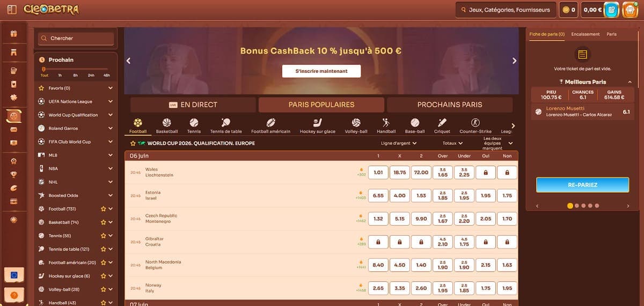Toggle favorite star for Football américain (20)
Image resolution: width=644 pixels, height=306 pixels.
click(103, 263)
